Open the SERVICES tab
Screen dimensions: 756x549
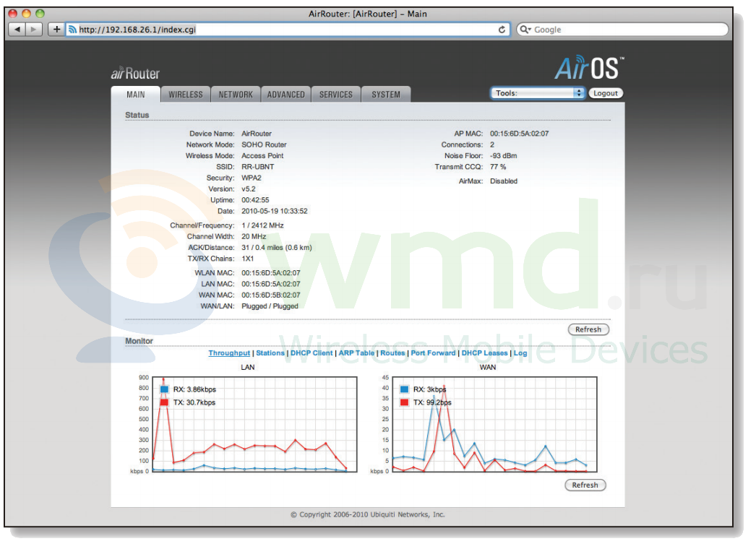336,95
